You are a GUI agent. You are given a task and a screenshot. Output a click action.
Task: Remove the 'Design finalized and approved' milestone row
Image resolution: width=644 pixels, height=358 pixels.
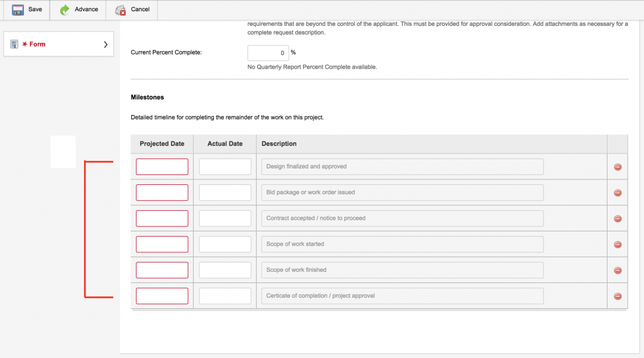tap(618, 167)
